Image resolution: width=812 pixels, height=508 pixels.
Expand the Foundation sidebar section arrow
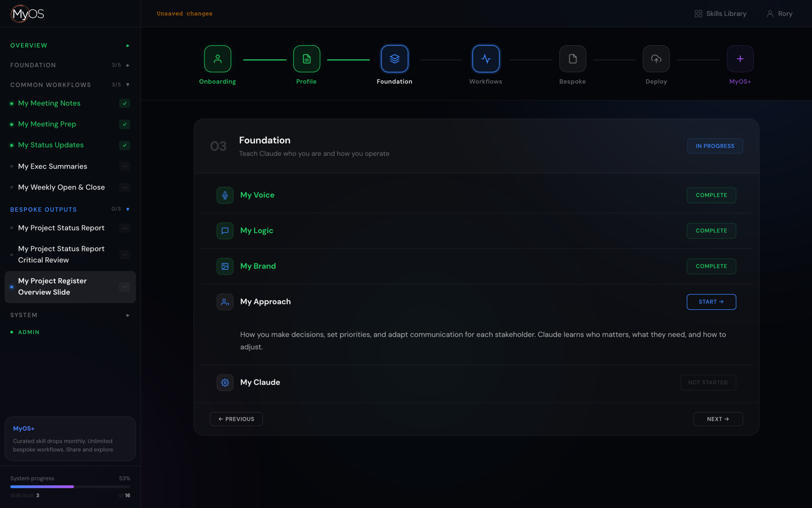pyautogui.click(x=128, y=65)
